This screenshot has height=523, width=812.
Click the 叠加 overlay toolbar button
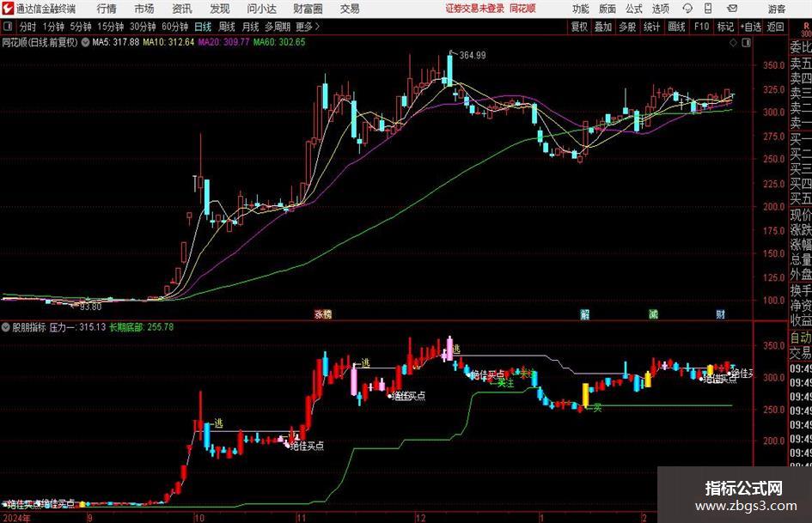point(603,27)
